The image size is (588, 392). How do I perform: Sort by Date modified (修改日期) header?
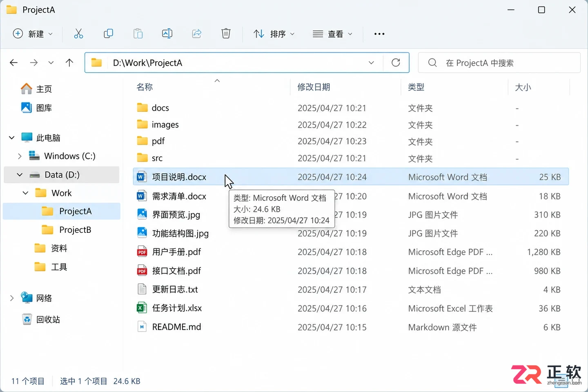coord(314,87)
